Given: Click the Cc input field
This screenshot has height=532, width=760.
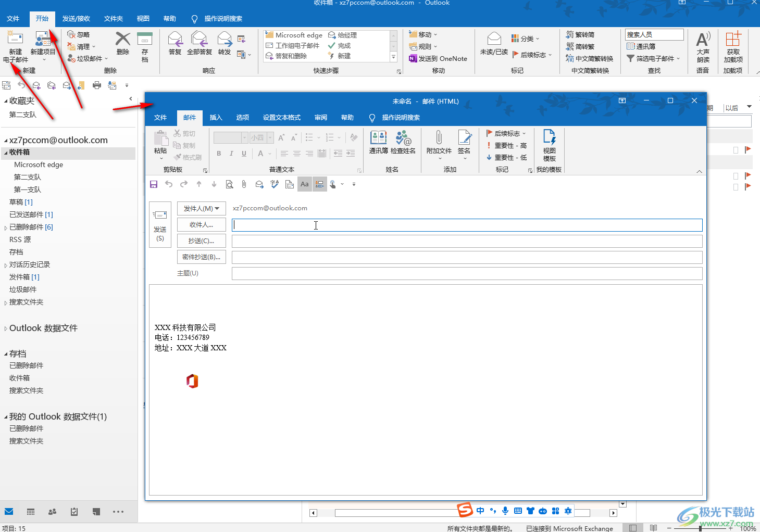Looking at the screenshot, I should click(467, 241).
